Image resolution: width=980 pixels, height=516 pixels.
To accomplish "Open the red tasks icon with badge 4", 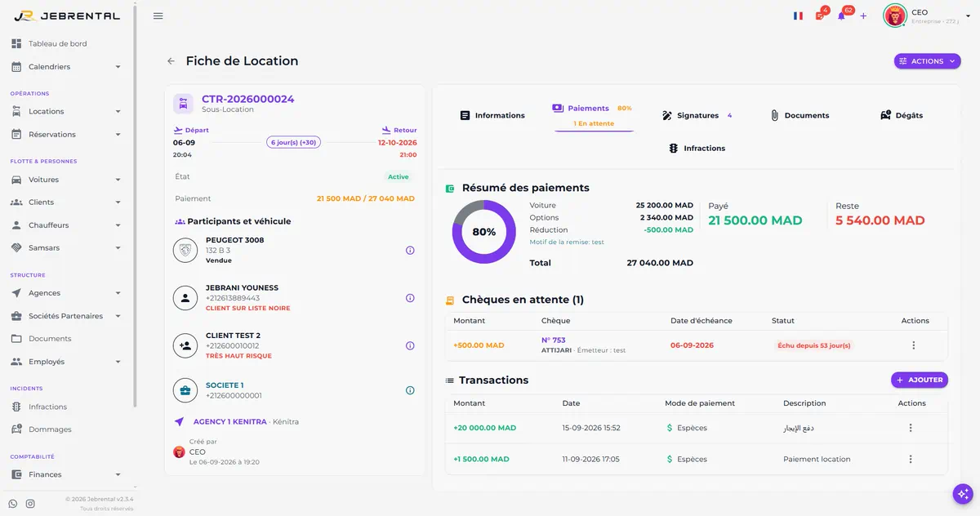I will click(821, 15).
